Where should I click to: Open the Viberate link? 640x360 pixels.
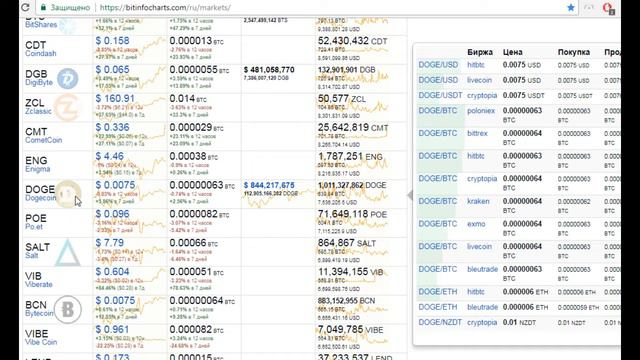39,284
